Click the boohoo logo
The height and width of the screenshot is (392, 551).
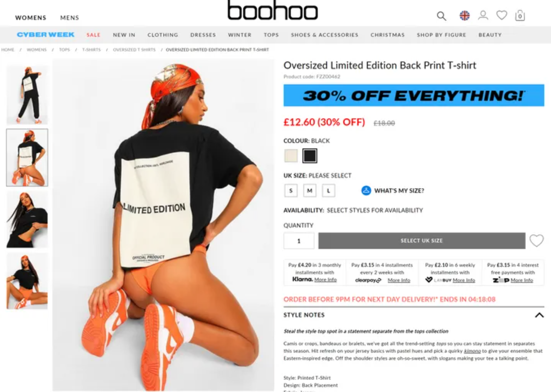coord(272,10)
